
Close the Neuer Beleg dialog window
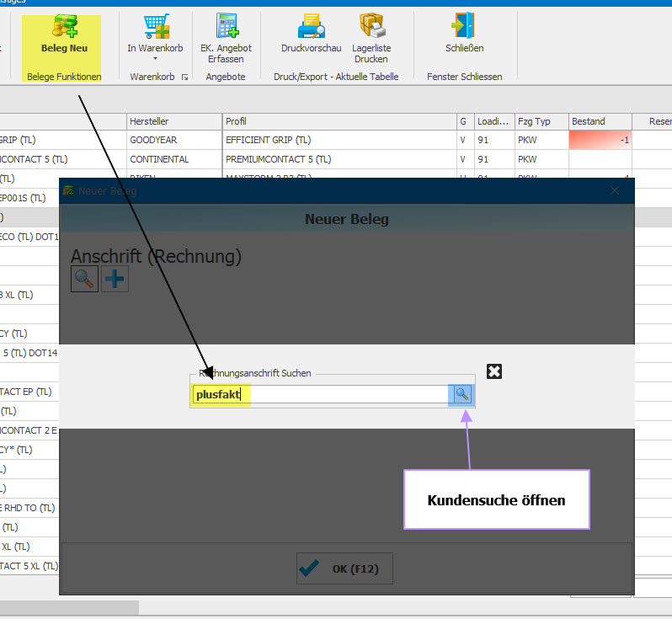coord(615,191)
